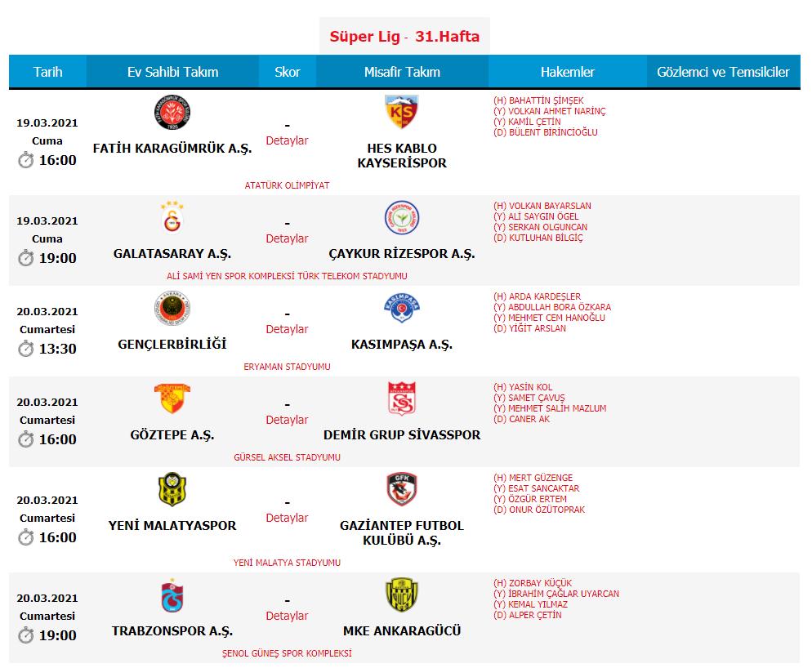The height and width of the screenshot is (668, 812).
Task: Click the Fatih Karagümrük club logo
Action: click(x=172, y=113)
